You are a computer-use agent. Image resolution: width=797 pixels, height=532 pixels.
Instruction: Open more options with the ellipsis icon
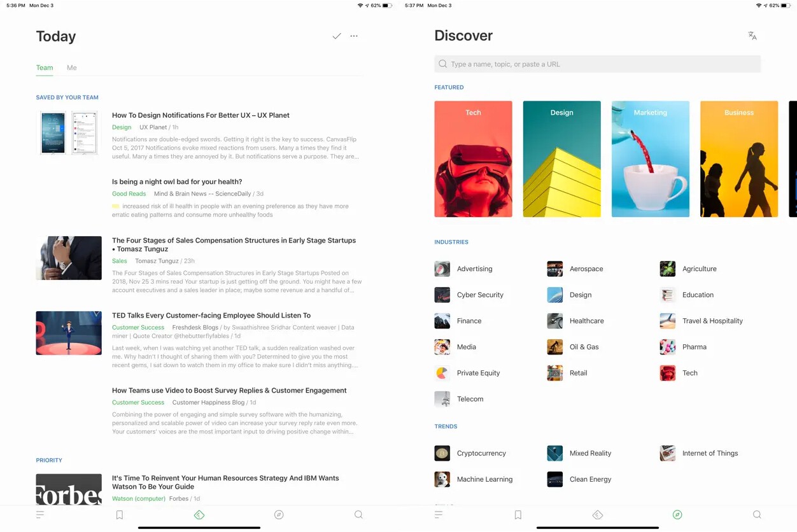(x=354, y=36)
